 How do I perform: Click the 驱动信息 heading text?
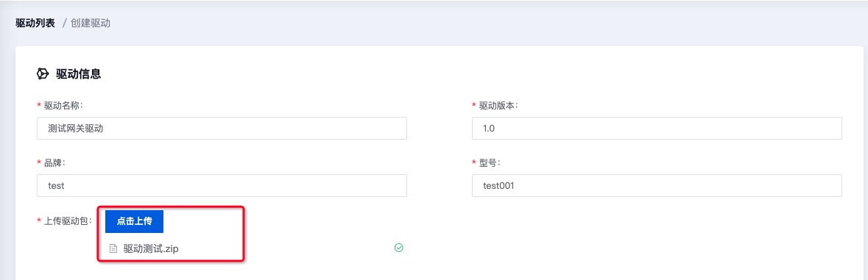coord(79,74)
